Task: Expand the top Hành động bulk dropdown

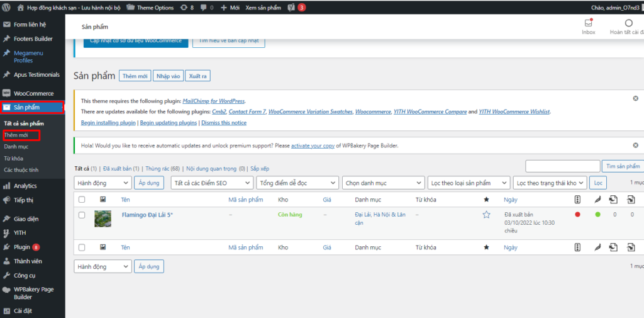Action: pyautogui.click(x=103, y=183)
